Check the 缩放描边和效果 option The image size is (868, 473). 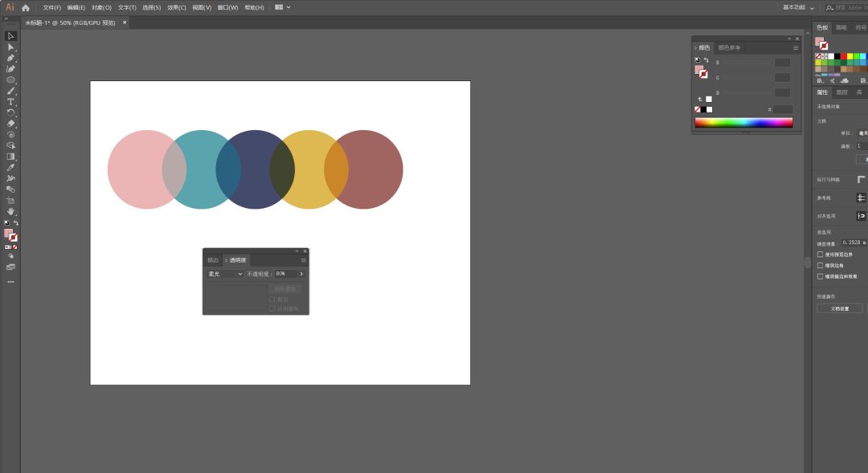coord(820,276)
